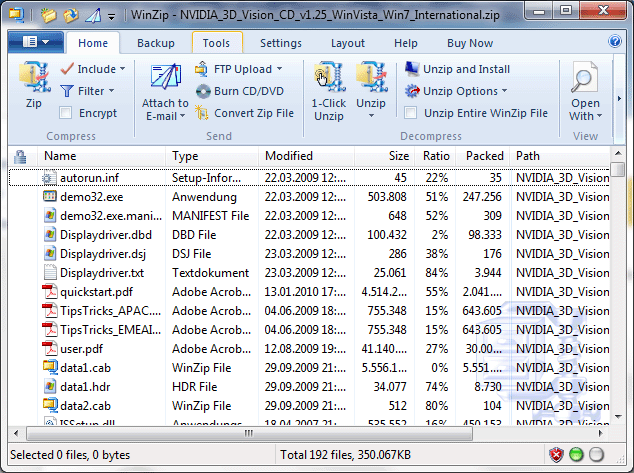Sort by the Type column header
634x473 pixels.
(212, 156)
